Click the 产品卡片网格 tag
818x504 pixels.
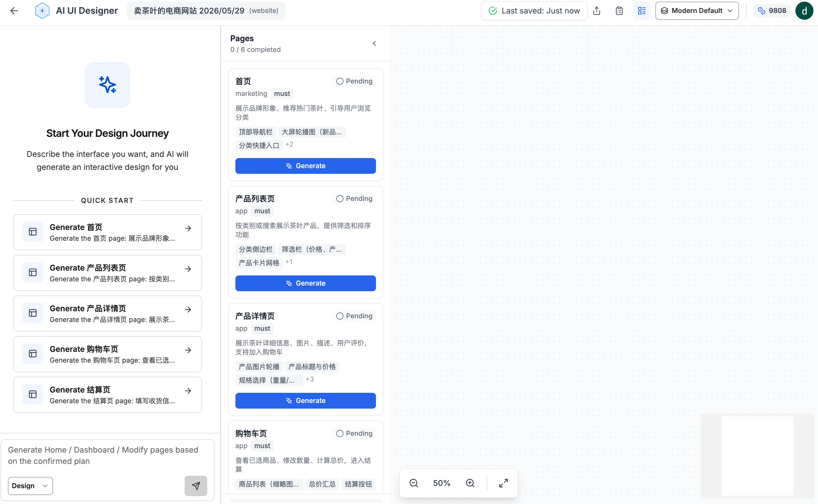point(259,263)
